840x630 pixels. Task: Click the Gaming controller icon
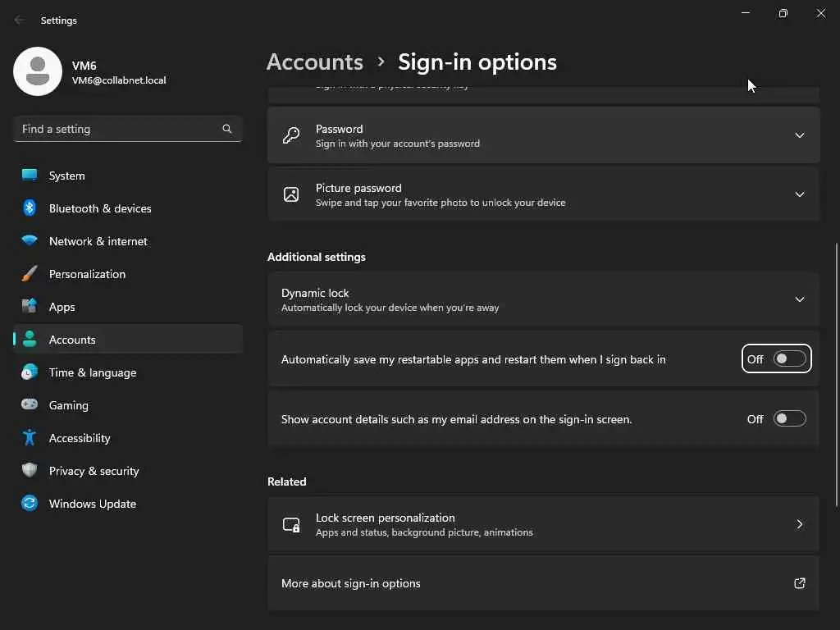[x=30, y=405]
